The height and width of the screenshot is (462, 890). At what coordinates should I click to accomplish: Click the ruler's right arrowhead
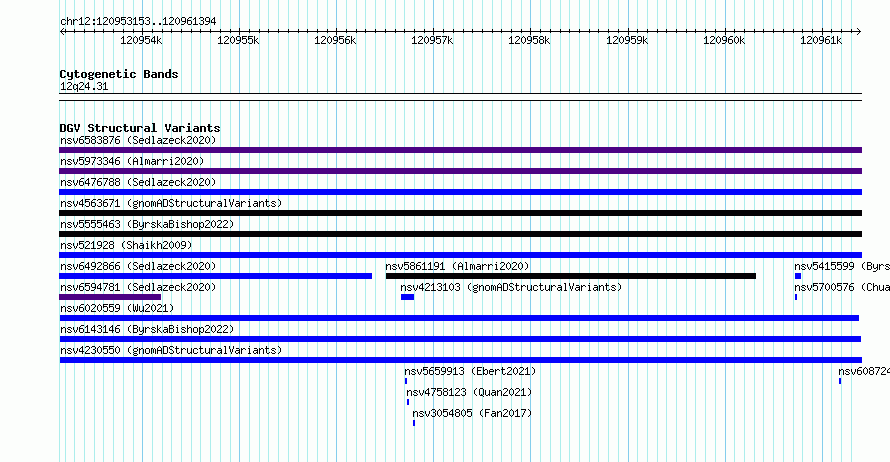click(x=858, y=32)
